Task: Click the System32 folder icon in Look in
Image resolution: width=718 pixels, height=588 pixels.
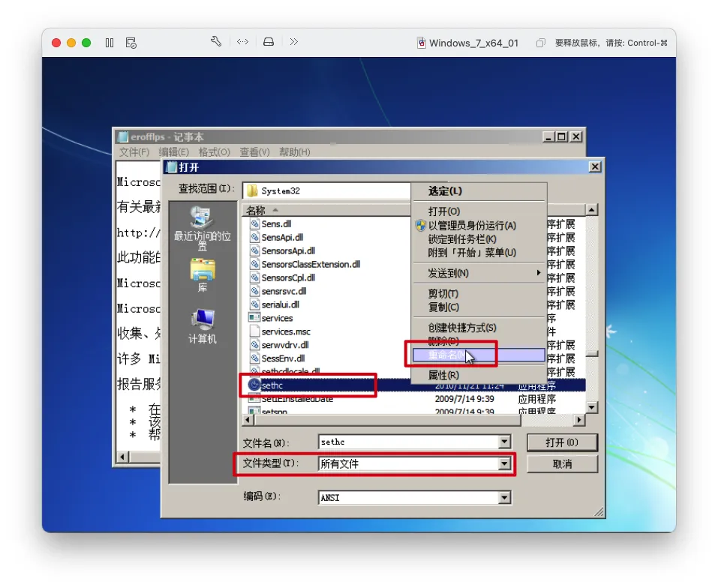Action: pos(252,190)
